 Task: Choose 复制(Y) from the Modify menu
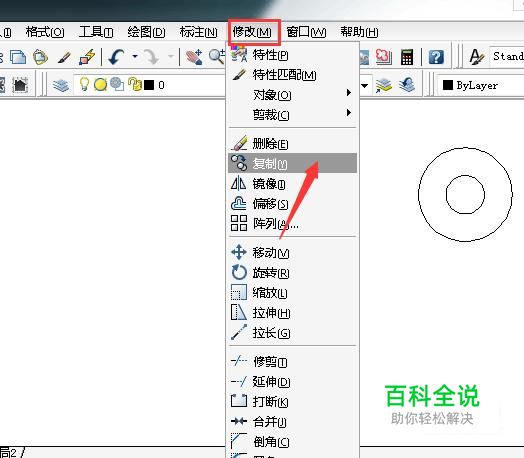[x=292, y=163]
